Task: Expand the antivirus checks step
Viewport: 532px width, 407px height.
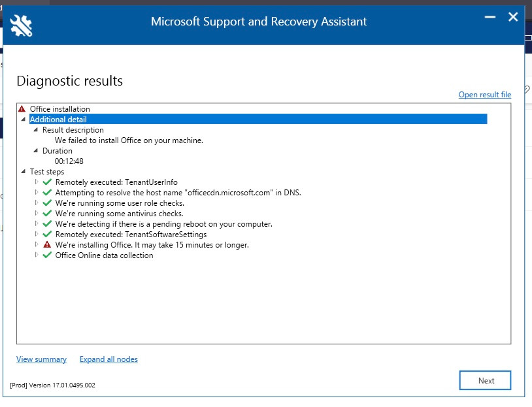Action: click(37, 213)
